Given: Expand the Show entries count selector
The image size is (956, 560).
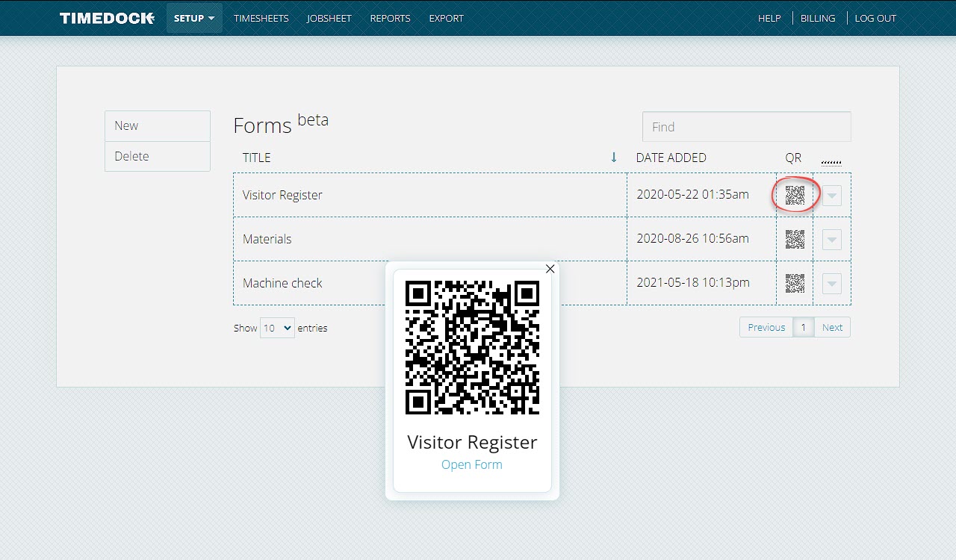Looking at the screenshot, I should [277, 328].
